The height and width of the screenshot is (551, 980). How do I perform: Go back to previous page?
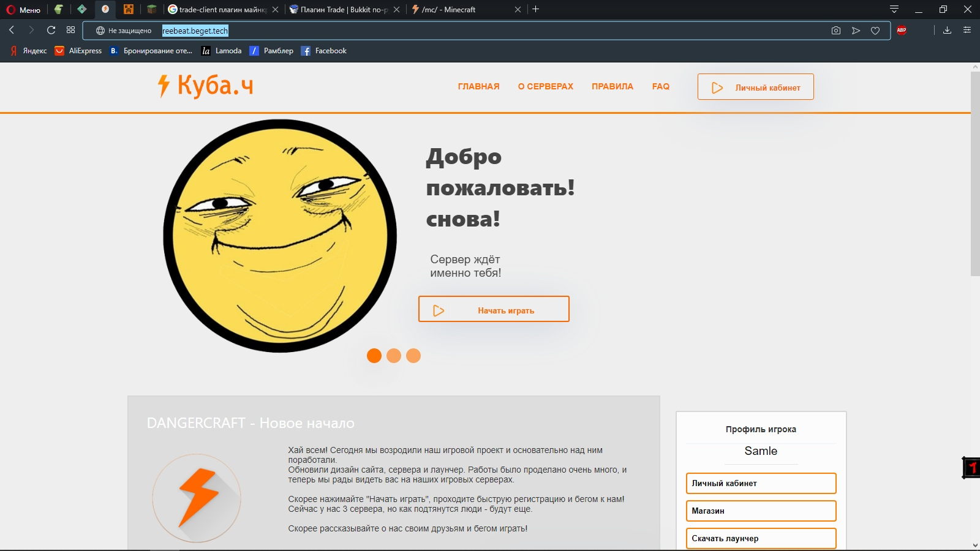[x=12, y=30]
